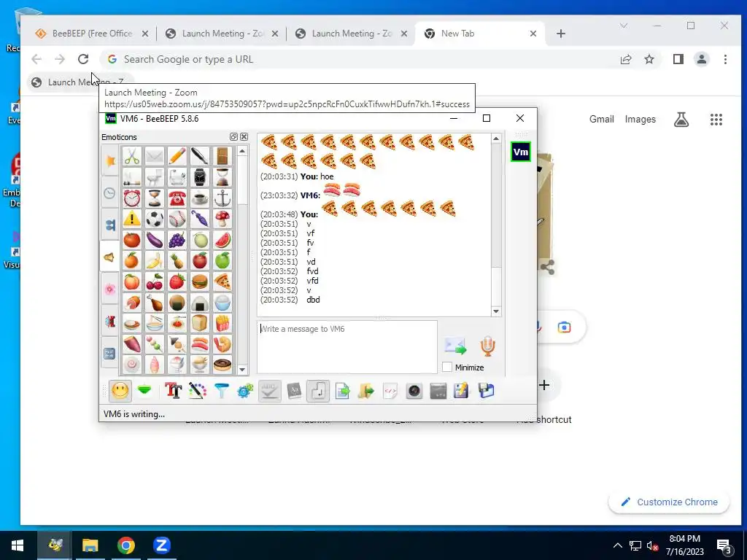This screenshot has width=747, height=560.
Task: Click the notepad with pencil toolbar icon
Action: click(x=461, y=391)
